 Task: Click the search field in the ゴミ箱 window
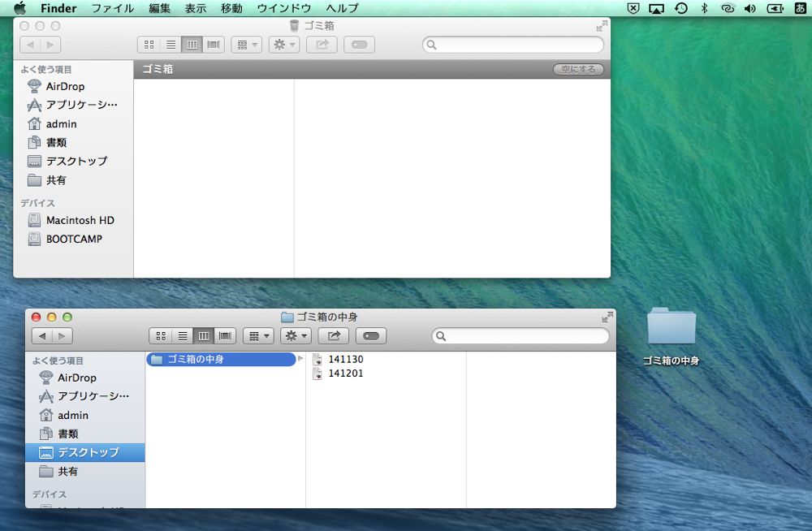[513, 45]
